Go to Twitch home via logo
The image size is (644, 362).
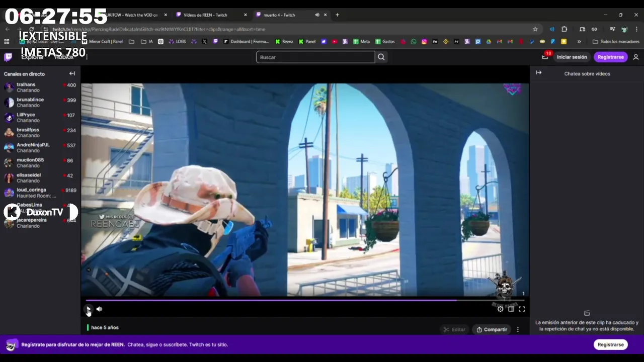coord(8,57)
